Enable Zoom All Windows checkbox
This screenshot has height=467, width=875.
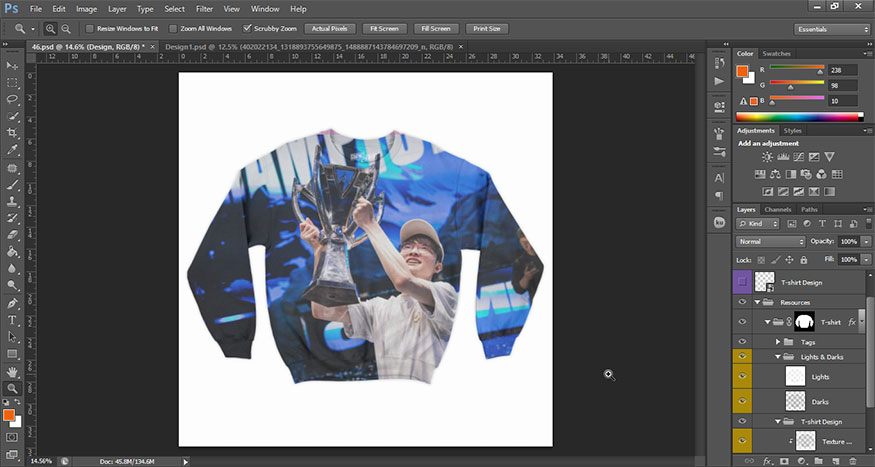(x=173, y=28)
